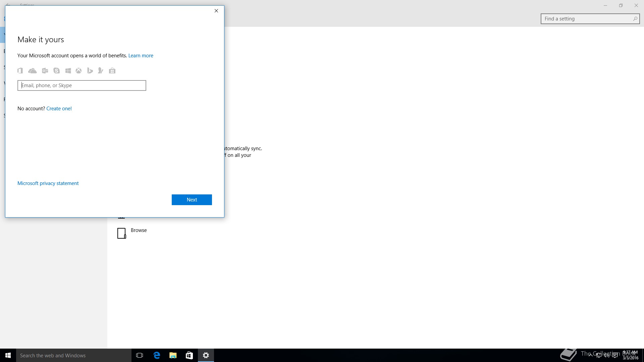Launch Microsoft Edge from the taskbar
The height and width of the screenshot is (362, 644).
pos(157,355)
